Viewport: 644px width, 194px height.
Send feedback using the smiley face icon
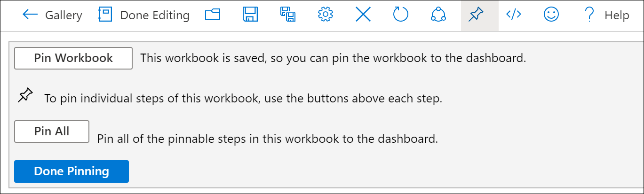coord(551,15)
